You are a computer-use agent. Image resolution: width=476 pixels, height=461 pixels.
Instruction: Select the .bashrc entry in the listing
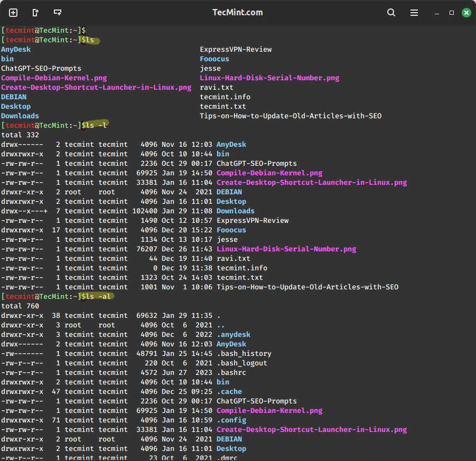pyautogui.click(x=231, y=372)
